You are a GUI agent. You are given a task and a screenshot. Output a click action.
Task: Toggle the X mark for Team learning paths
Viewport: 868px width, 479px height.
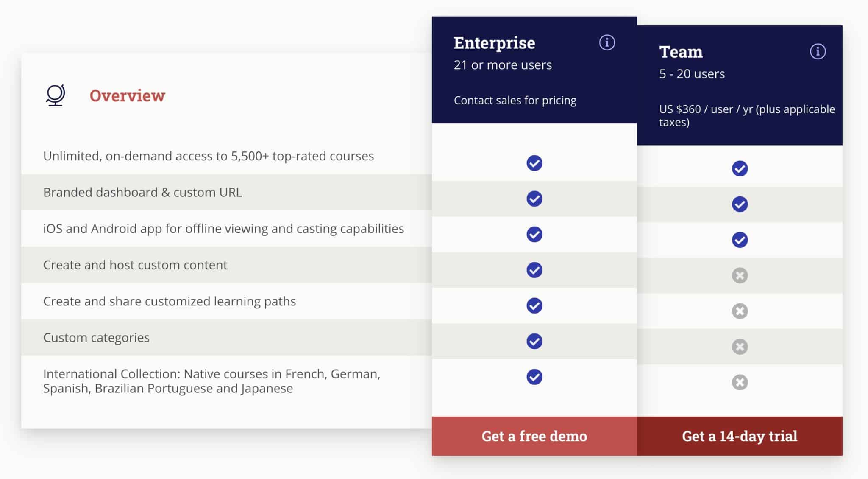[739, 311]
